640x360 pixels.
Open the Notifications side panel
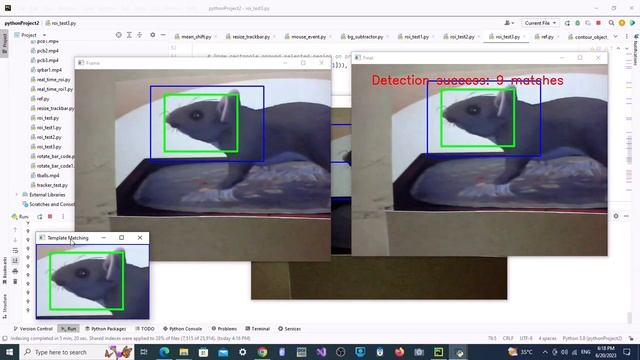click(636, 51)
